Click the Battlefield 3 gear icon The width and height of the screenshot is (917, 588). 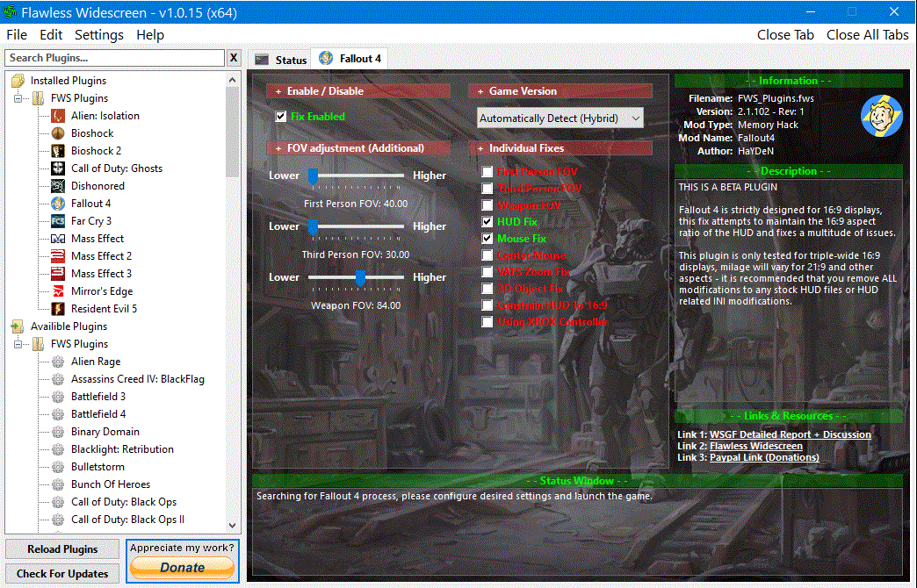tap(58, 397)
